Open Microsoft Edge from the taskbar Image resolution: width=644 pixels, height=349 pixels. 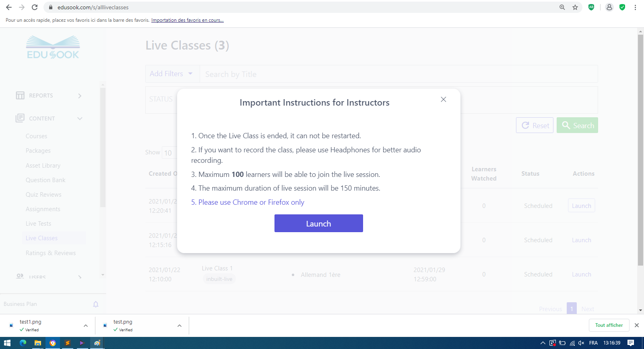pyautogui.click(x=23, y=343)
